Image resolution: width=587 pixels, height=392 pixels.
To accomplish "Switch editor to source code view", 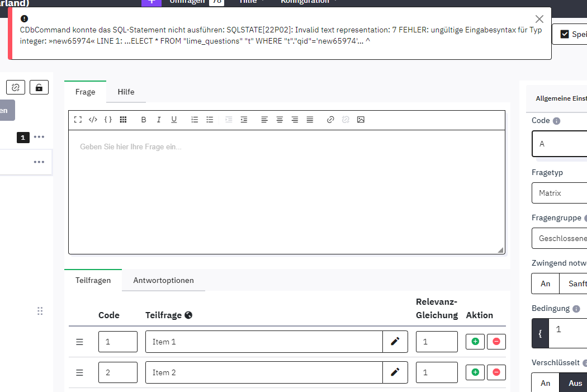I will pos(93,120).
